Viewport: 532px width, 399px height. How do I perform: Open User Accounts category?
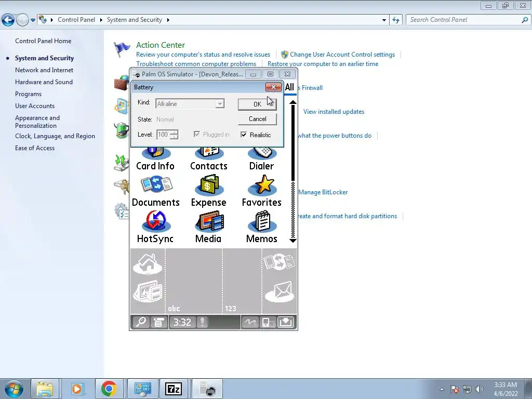(35, 106)
